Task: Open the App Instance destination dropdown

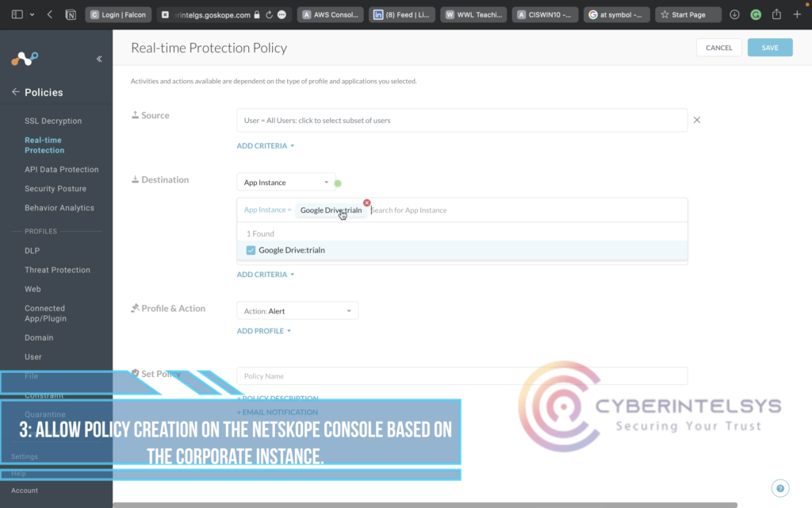Action: (x=285, y=183)
